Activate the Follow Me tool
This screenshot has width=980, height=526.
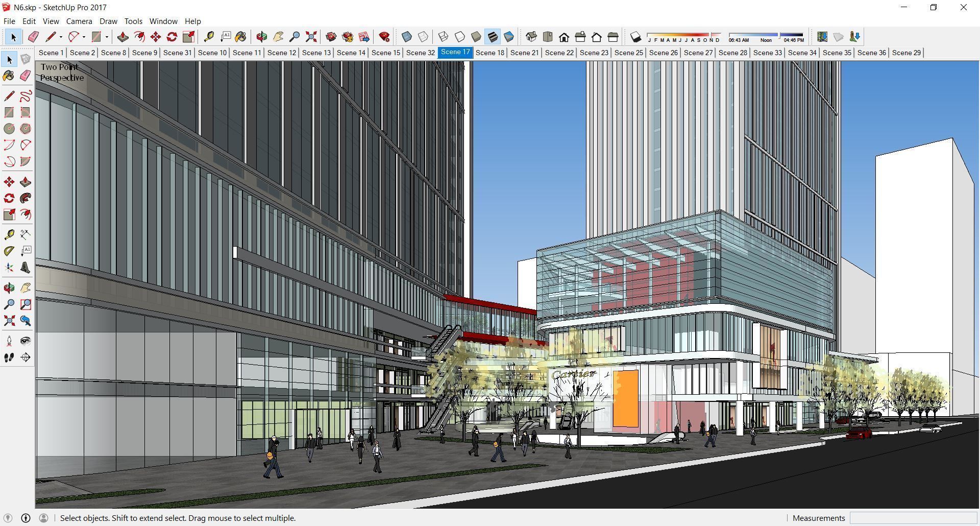click(x=26, y=198)
